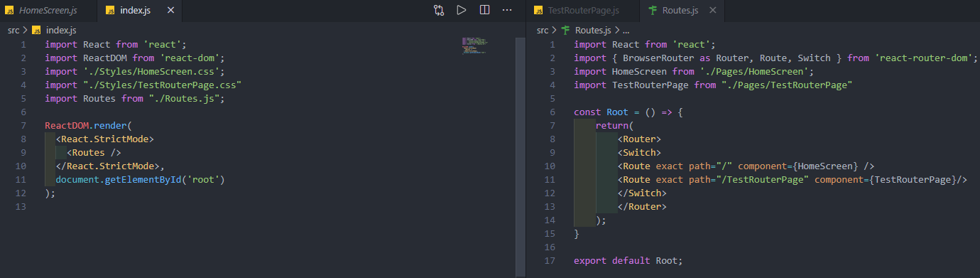Expand the ellipsis breadcrumb after Routes.js
This screenshot has height=278, width=980.
pyautogui.click(x=626, y=31)
